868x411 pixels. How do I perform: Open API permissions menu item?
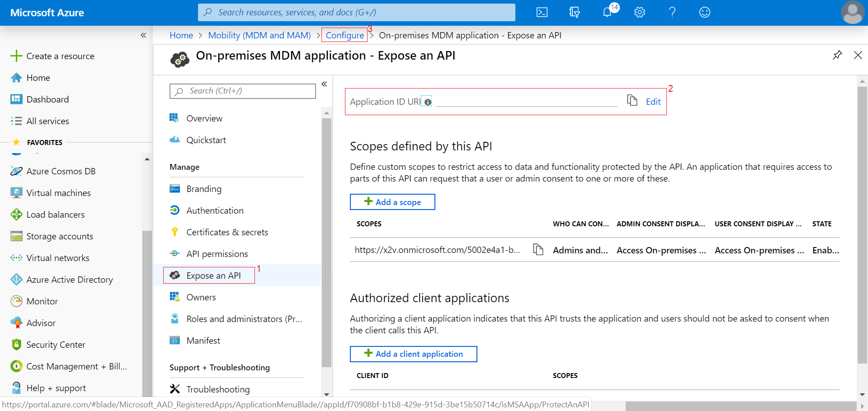tap(217, 254)
